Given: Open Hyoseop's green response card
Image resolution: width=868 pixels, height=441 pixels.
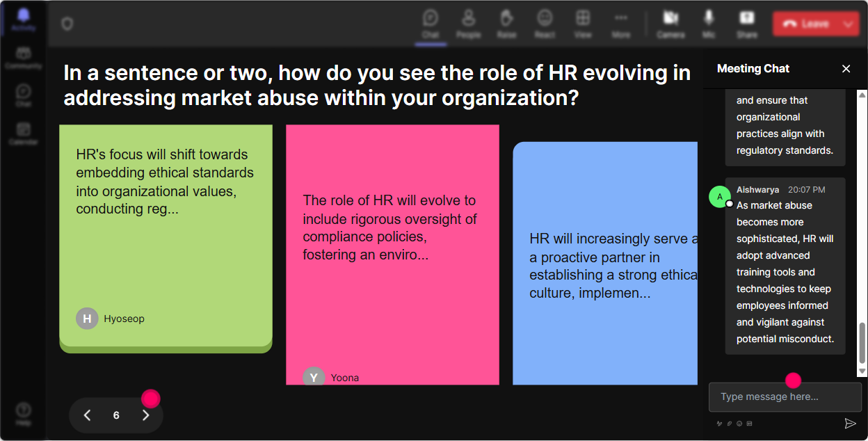Looking at the screenshot, I should click(x=166, y=239).
